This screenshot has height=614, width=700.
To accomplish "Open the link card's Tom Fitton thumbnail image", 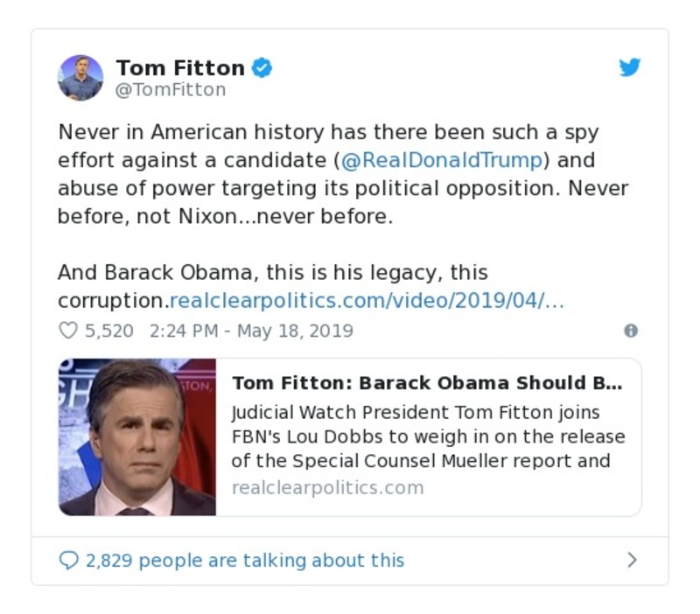I will (137, 436).
